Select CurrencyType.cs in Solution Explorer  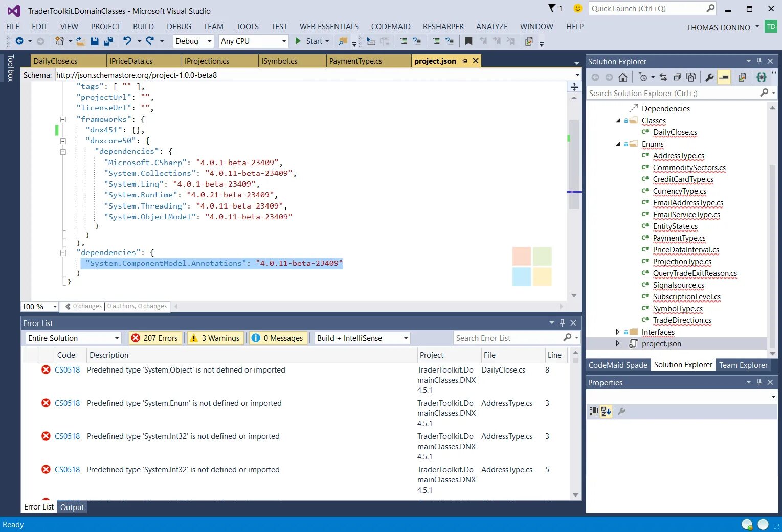(679, 191)
